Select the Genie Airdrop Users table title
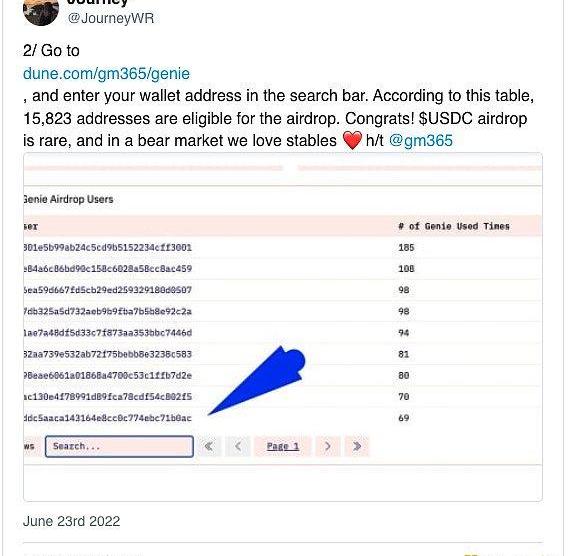The width and height of the screenshot is (568, 556). (x=68, y=199)
